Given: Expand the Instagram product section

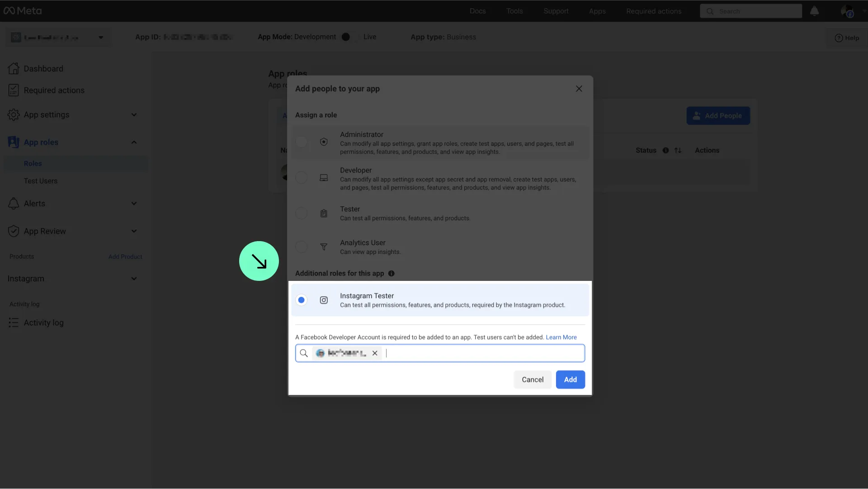Looking at the screenshot, I should [x=134, y=278].
